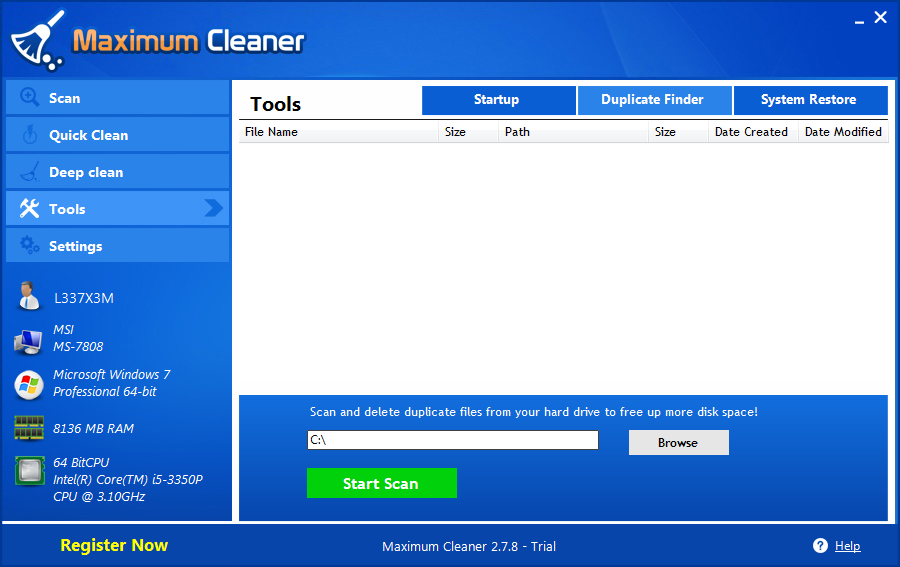Switch to the System Restore tab
Screen dimensions: 900x567
(x=810, y=100)
